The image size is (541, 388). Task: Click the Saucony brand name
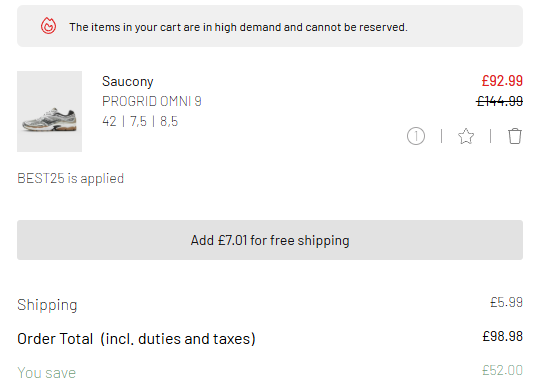pyautogui.click(x=128, y=82)
